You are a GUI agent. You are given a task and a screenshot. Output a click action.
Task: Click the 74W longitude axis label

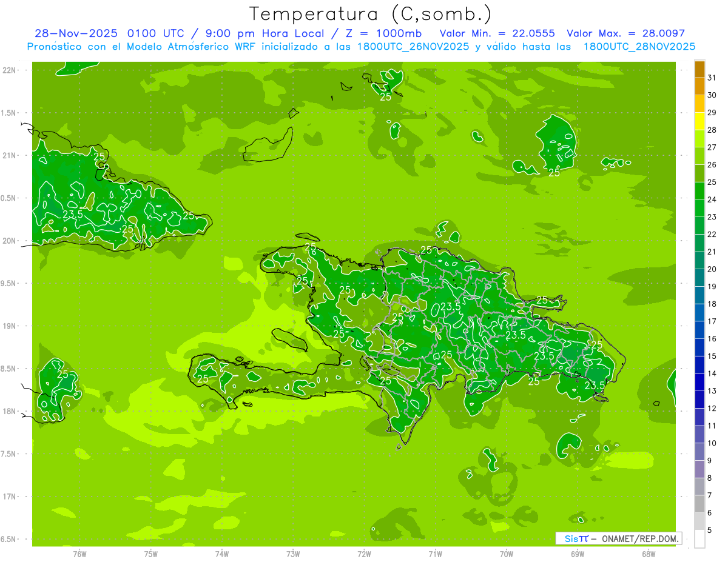pos(222,554)
